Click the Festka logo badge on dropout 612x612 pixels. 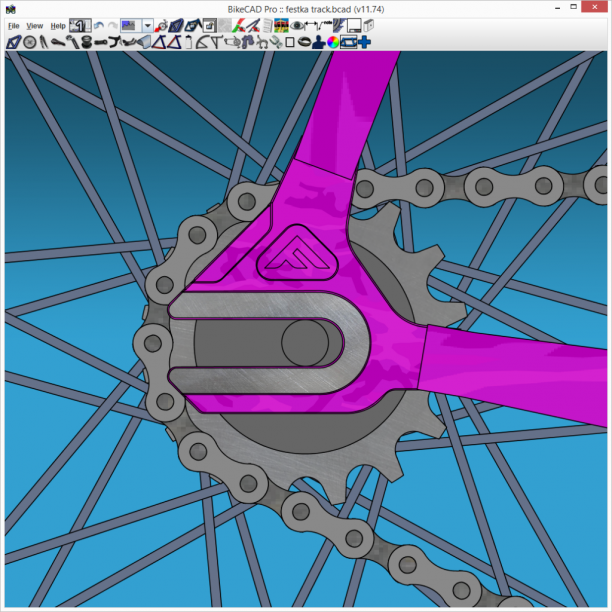[297, 253]
